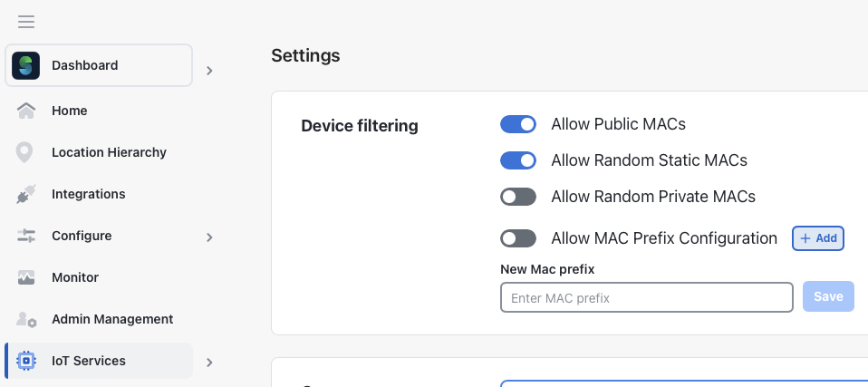Select the Location Hierarchy pin icon

24,152
